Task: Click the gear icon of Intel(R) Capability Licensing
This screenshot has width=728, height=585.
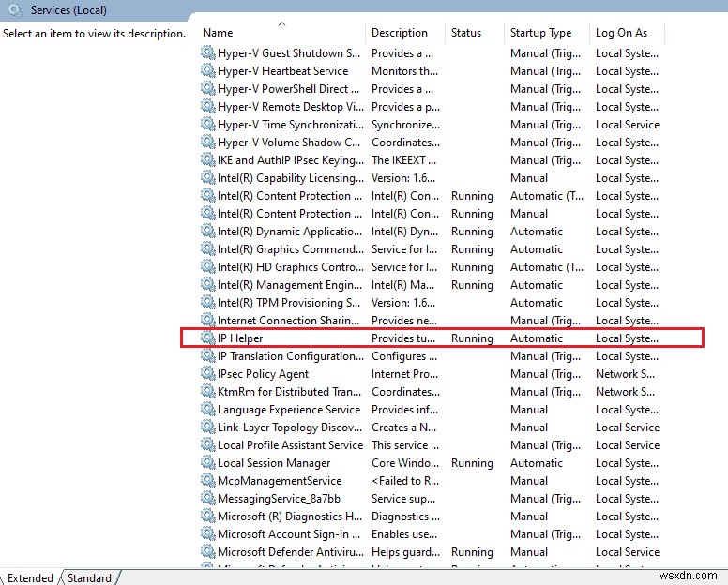Action: point(208,178)
